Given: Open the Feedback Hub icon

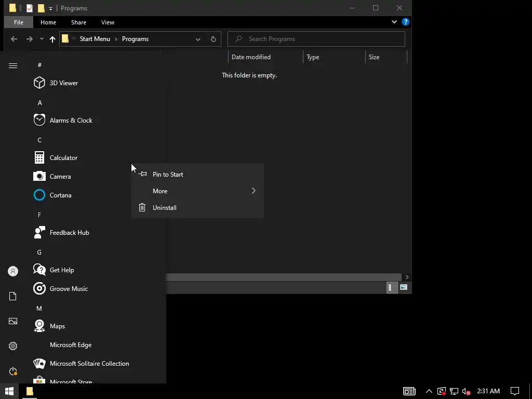Looking at the screenshot, I should pos(39,232).
